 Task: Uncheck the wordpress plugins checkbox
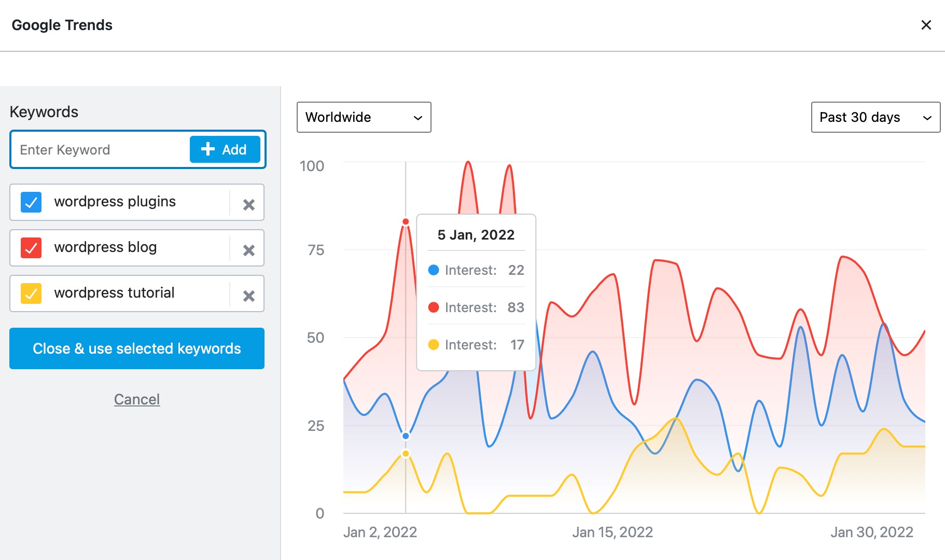(x=31, y=202)
